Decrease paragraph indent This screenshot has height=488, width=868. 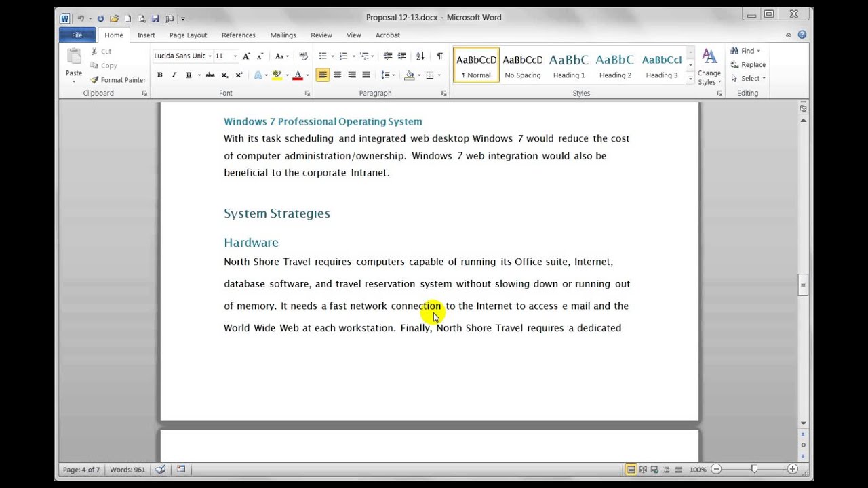pyautogui.click(x=388, y=56)
